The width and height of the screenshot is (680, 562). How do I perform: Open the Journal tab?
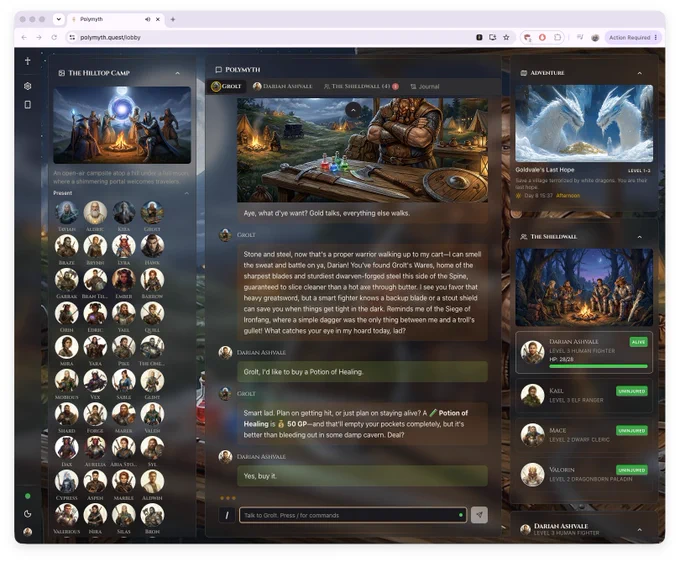pos(425,86)
